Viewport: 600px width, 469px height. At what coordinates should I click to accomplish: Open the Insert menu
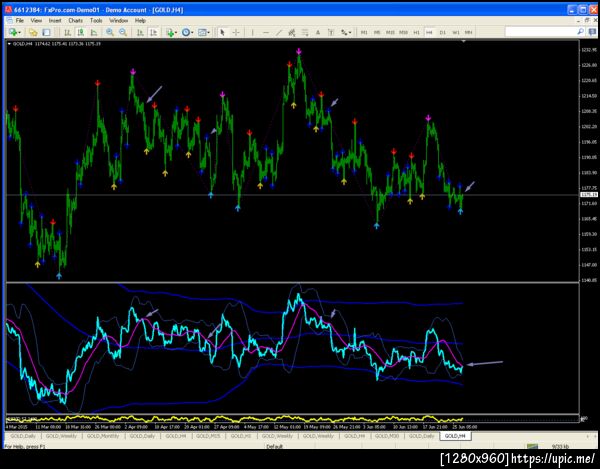55,21
